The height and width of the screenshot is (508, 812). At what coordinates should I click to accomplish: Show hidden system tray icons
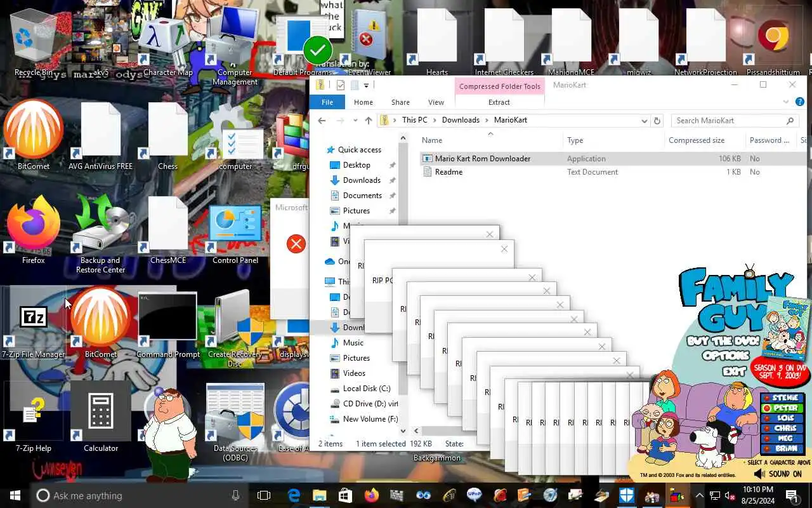pyautogui.click(x=700, y=495)
